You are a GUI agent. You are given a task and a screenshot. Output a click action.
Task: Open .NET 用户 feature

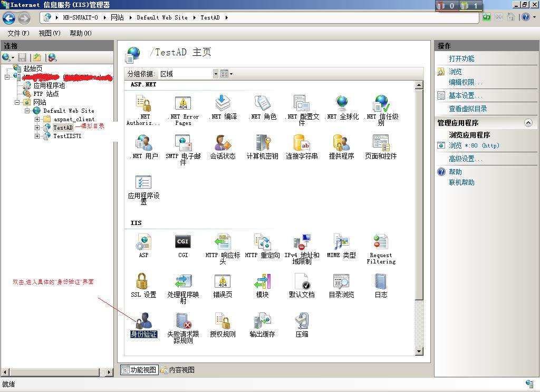(x=143, y=147)
